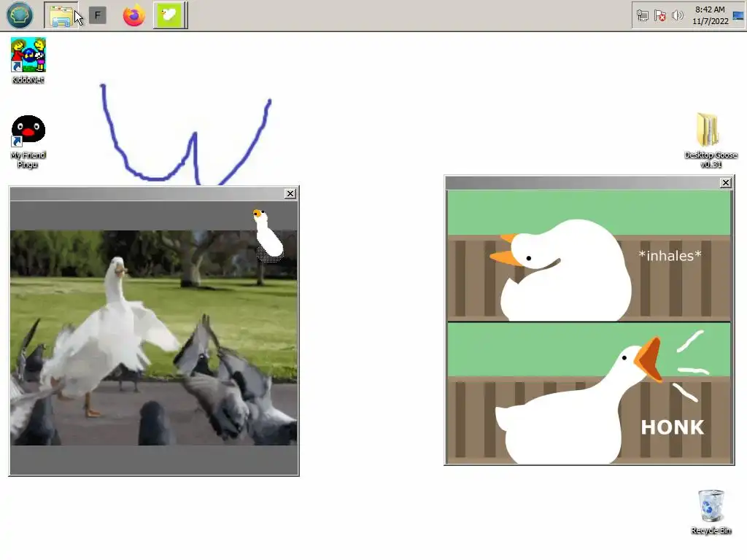Select the Desktop Goose v0.31 folder
This screenshot has width=747, height=560.
[711, 140]
